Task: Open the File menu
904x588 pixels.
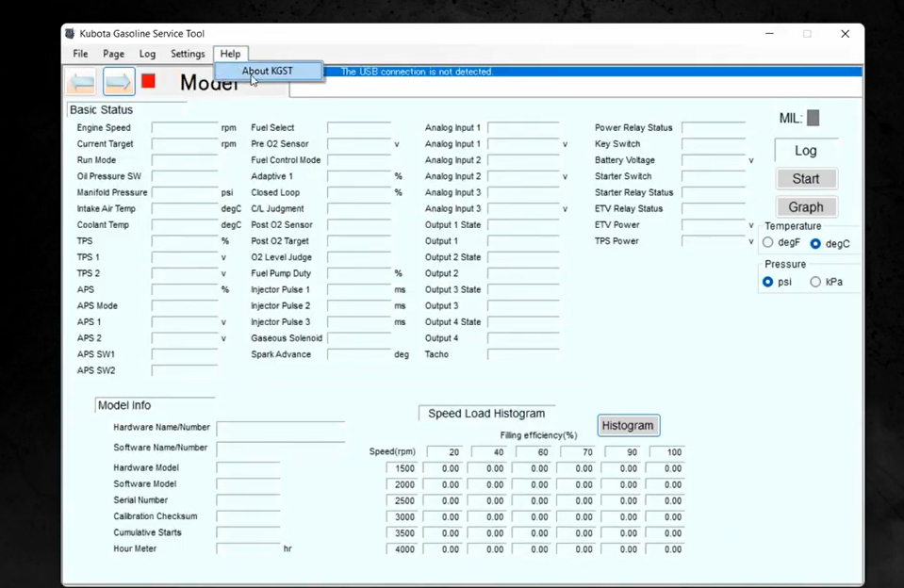Action: click(81, 54)
